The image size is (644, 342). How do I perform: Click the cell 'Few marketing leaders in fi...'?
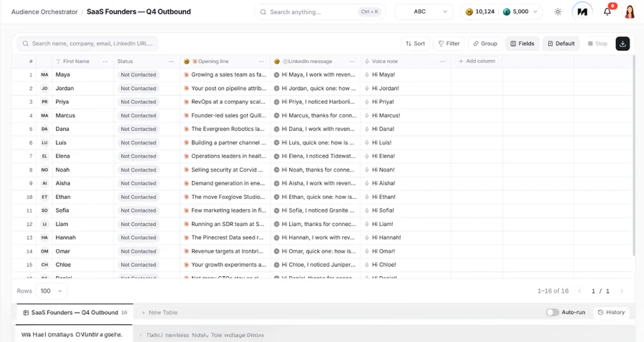[x=225, y=210]
